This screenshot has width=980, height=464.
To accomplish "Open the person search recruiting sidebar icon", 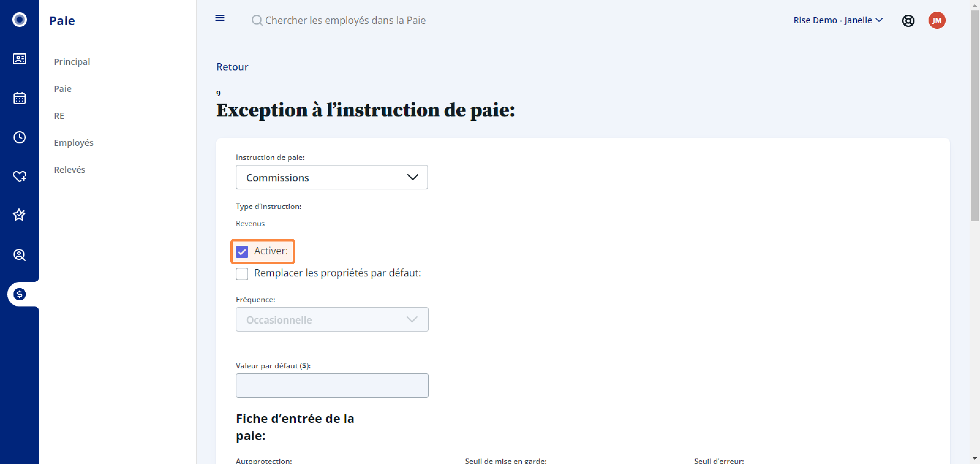I will tap(19, 255).
